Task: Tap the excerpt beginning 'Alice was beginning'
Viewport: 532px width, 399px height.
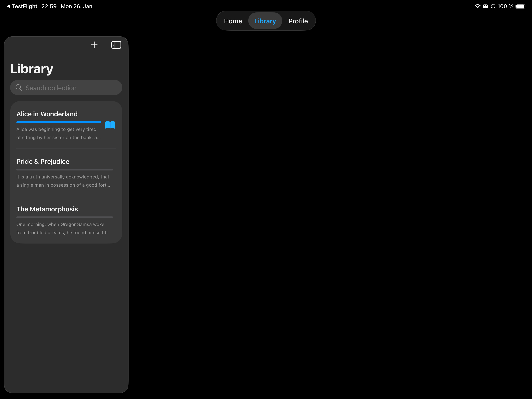Action: click(x=58, y=133)
